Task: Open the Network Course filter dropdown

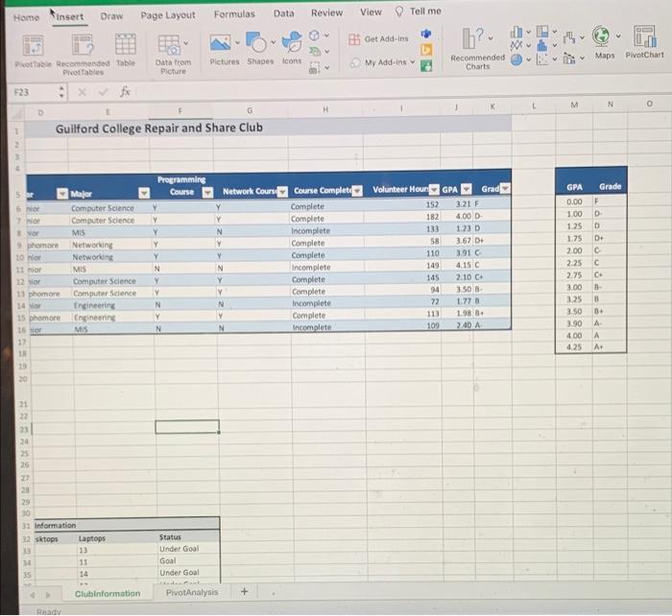Action: click(282, 192)
